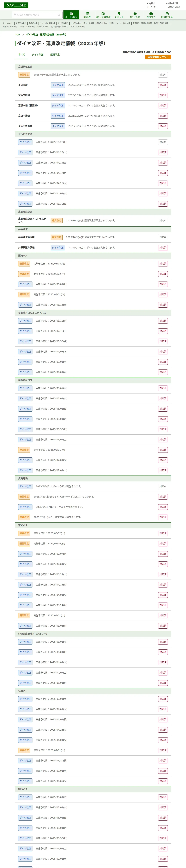Switch to the ダイヤ改正 tab
Screen dimensions: 186x868
click(x=38, y=55)
